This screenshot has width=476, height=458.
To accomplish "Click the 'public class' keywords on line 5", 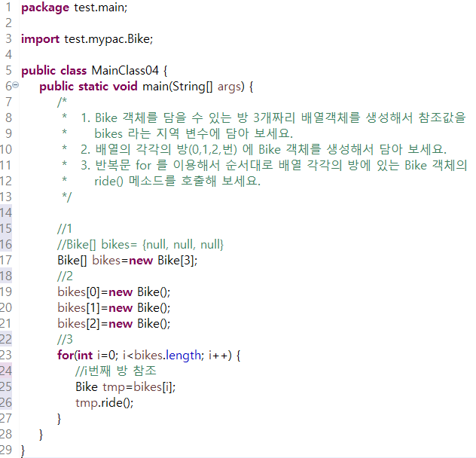I will point(53,71).
